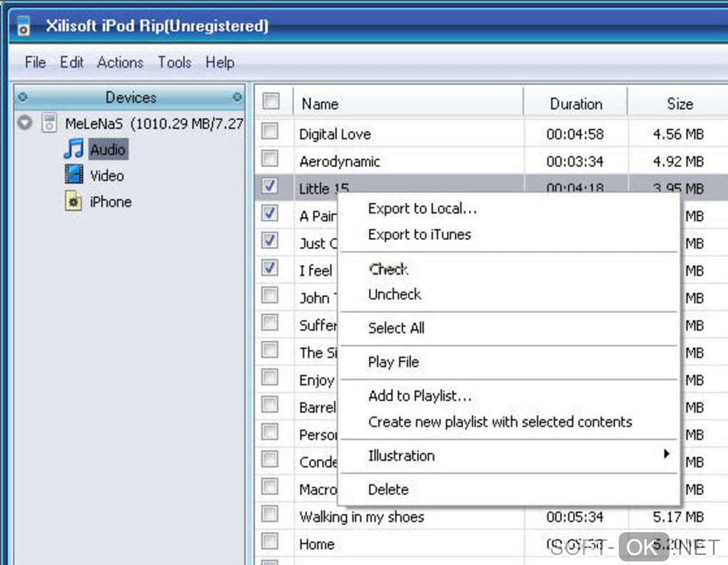Viewport: 728px width, 565px height.
Task: Click the Devices panel left round button
Action: pos(23,97)
